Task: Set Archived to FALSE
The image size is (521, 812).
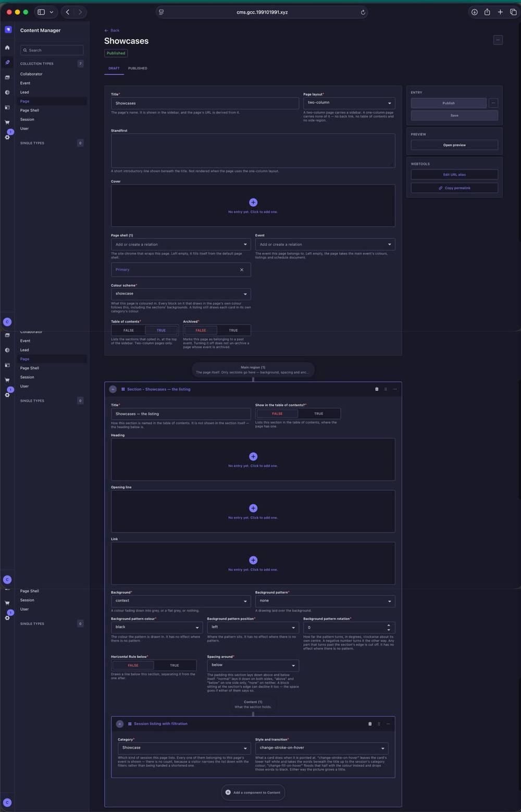Action: [201, 330]
